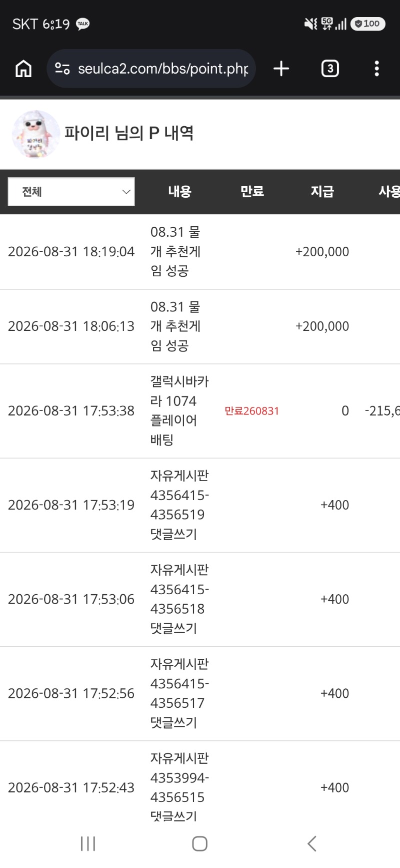
Task: Tap KakaoTalk notification icon in status bar
Action: [x=83, y=24]
